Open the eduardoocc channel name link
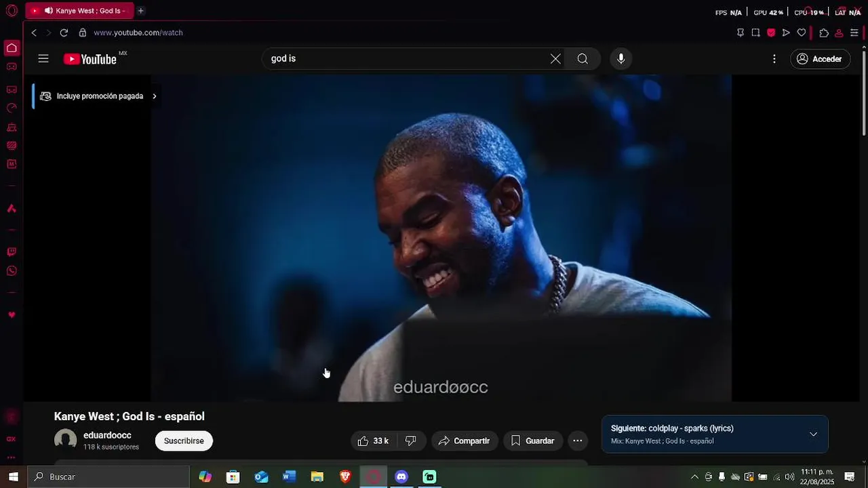This screenshot has width=868, height=488. 107,435
